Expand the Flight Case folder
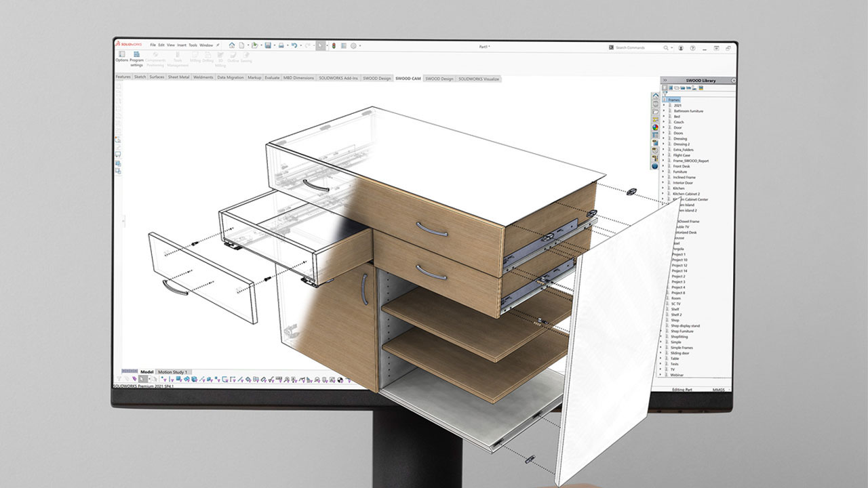This screenshot has width=868, height=488. (x=664, y=155)
